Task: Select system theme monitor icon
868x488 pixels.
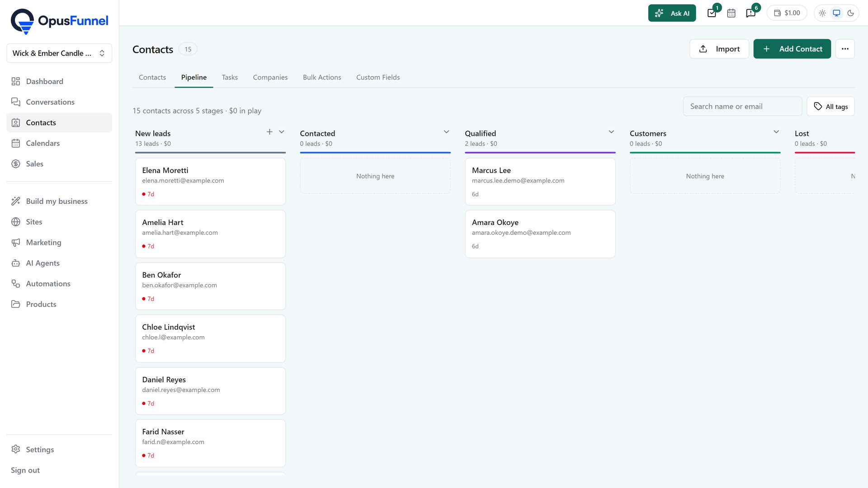Action: 836,13
